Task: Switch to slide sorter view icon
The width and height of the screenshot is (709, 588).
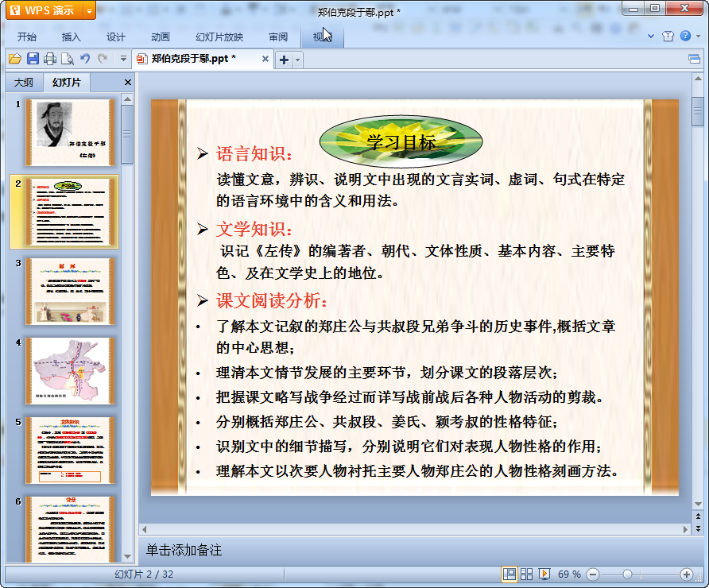Action: (x=527, y=574)
